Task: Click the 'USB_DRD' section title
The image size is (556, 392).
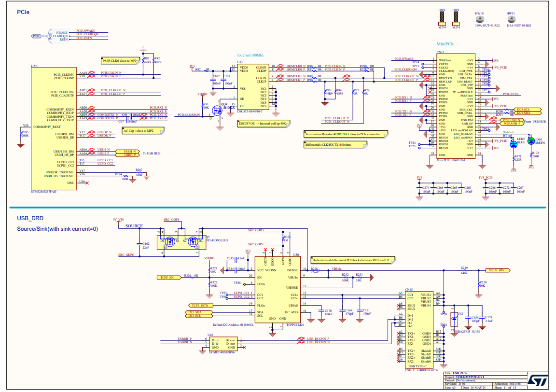Action: point(30,218)
